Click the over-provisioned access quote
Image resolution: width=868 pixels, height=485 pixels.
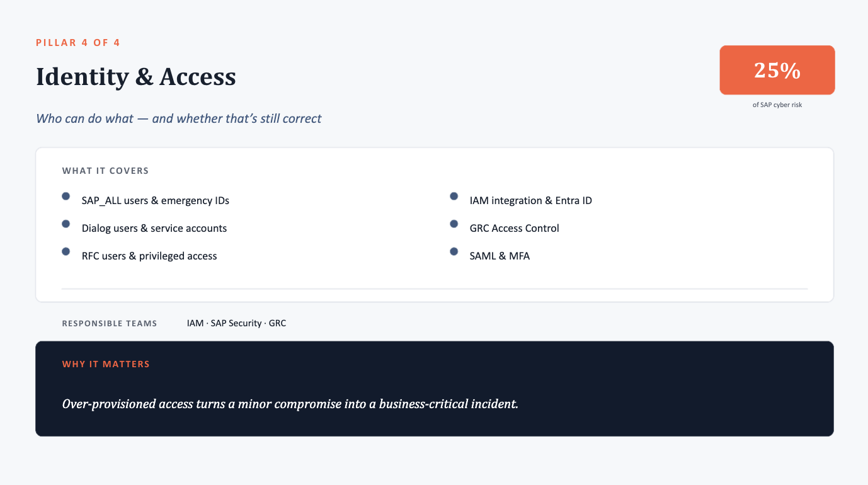click(290, 404)
